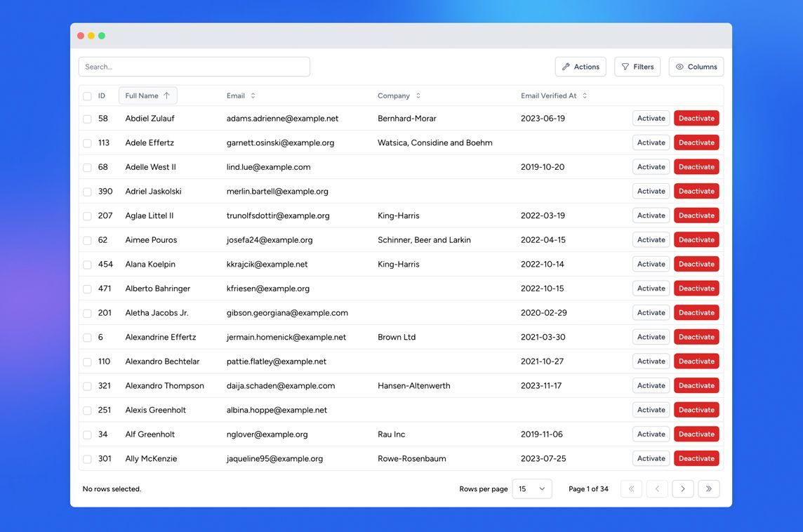Select the Alana Koelpin row checkbox
Screen dimensions: 803x532
pyautogui.click(x=87, y=265)
